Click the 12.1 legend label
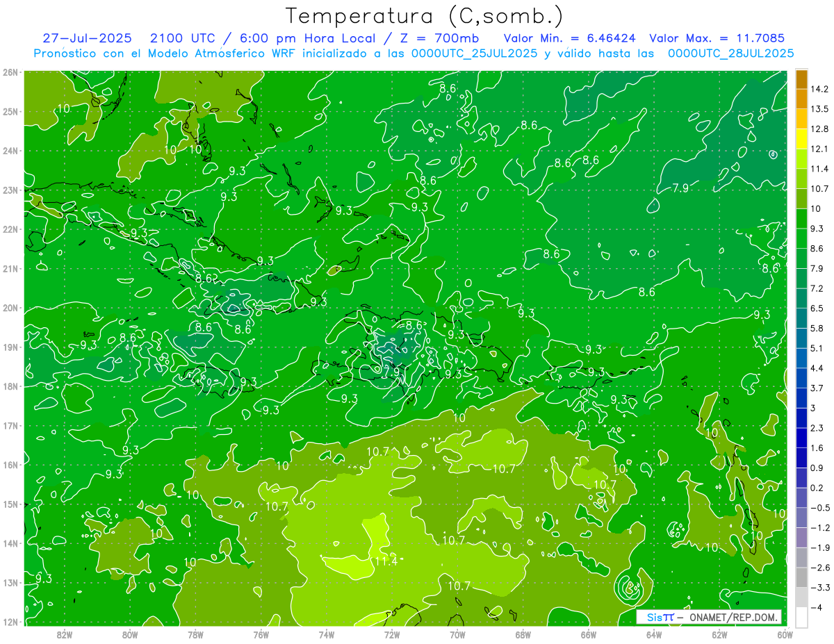 click(819, 149)
